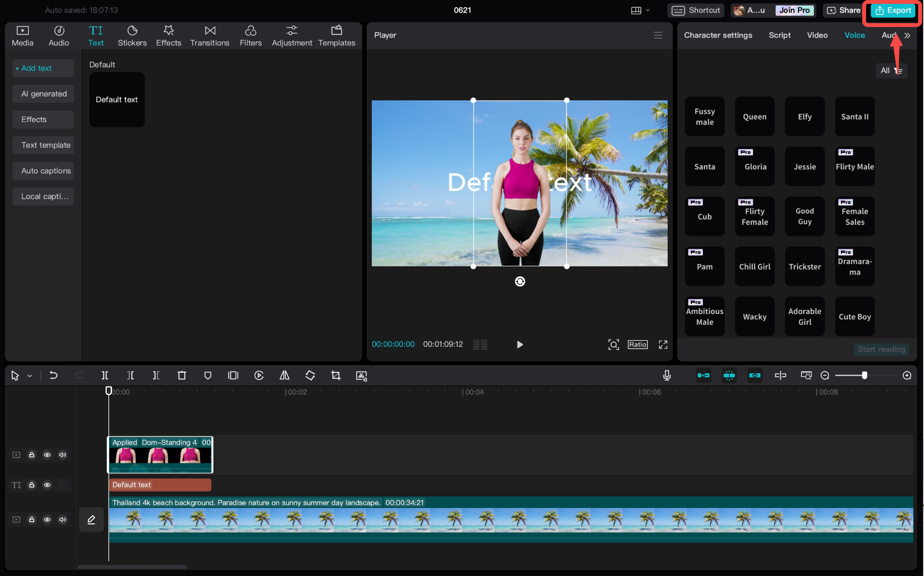Click the timeline zoom slider handle
The image size is (924, 576).
pyautogui.click(x=864, y=375)
